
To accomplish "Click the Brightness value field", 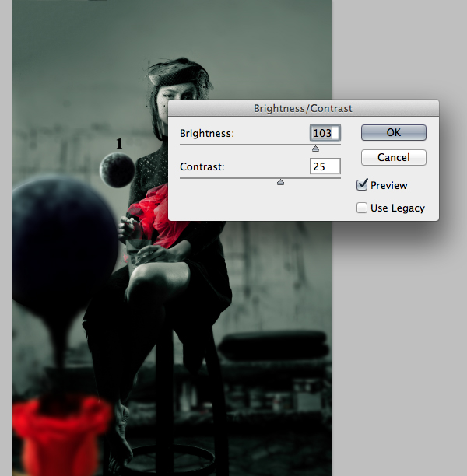I will tap(325, 133).
